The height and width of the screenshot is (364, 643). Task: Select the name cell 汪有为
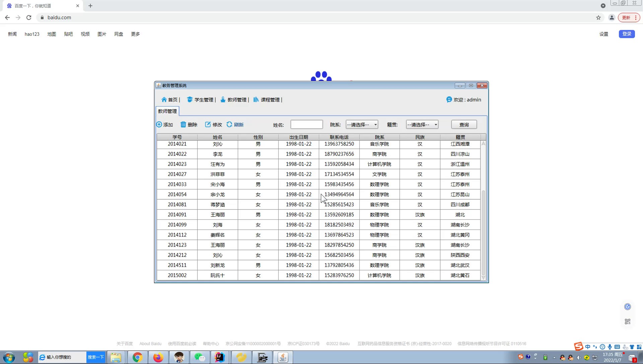218,164
